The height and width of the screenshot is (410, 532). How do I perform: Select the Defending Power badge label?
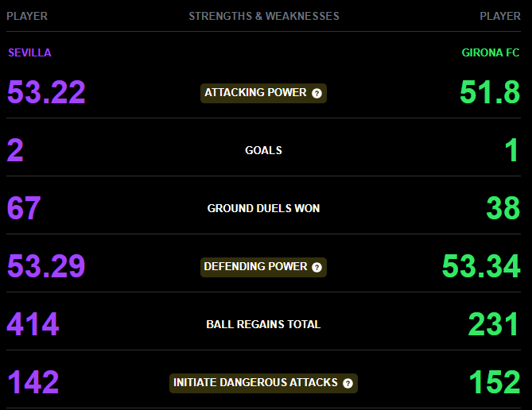click(x=263, y=267)
